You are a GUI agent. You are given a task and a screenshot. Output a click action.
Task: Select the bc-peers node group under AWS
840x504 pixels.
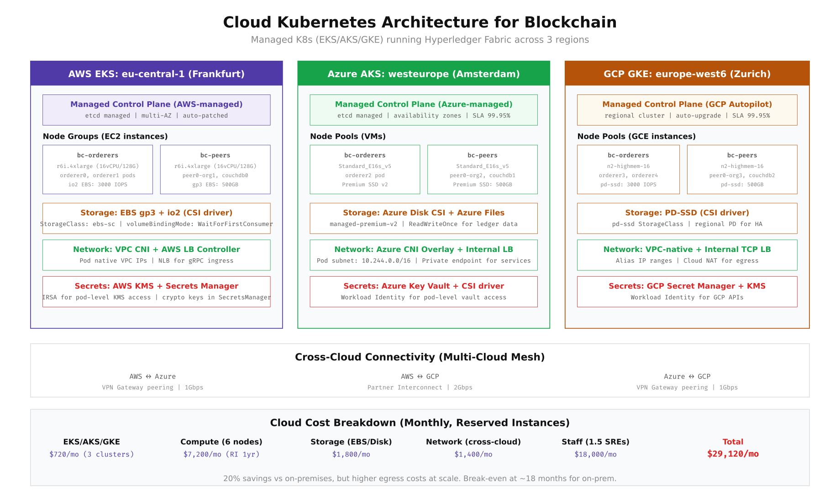point(215,169)
